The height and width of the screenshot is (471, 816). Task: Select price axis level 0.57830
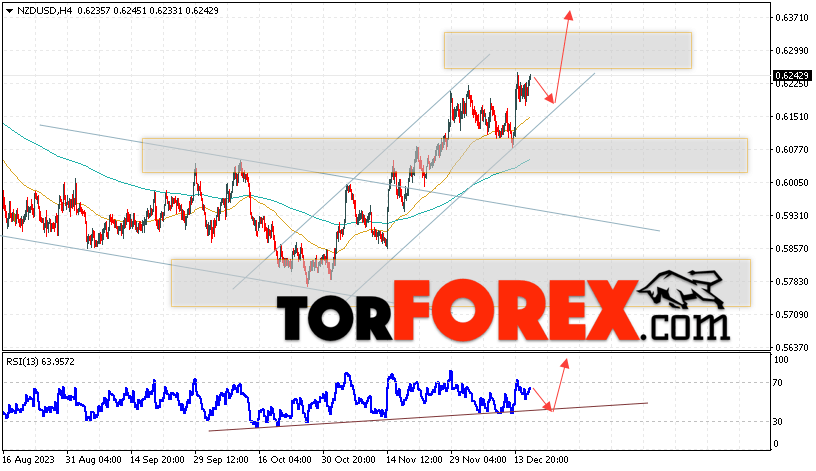[792, 282]
